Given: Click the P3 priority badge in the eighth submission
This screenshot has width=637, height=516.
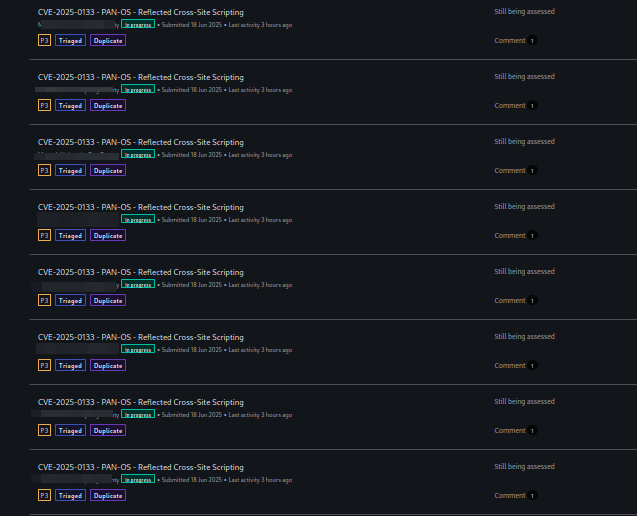Looking at the screenshot, I should tap(44, 495).
